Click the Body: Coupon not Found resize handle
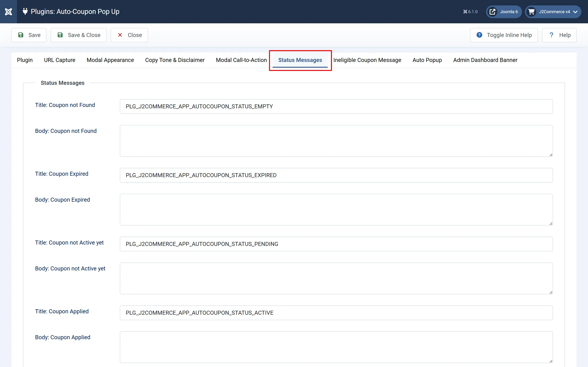 click(551, 155)
